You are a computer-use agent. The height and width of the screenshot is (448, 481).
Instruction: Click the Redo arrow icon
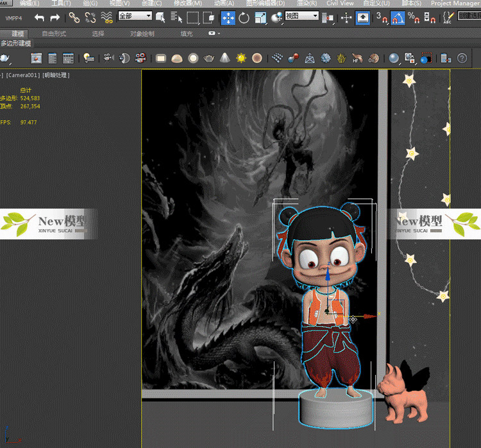click(55, 18)
